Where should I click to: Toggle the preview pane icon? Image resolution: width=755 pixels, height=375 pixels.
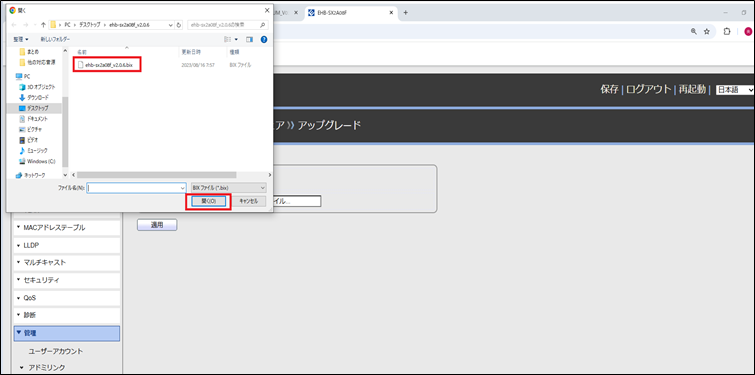(249, 39)
